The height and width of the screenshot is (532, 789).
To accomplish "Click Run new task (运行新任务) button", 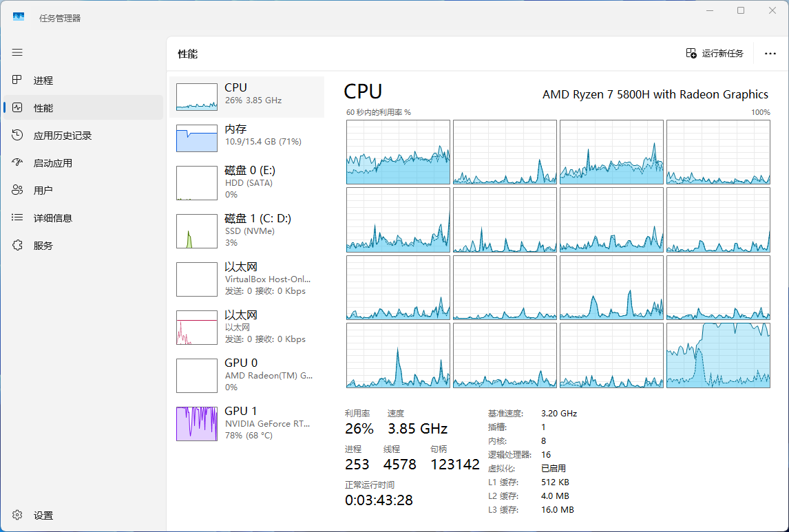I will coord(715,54).
